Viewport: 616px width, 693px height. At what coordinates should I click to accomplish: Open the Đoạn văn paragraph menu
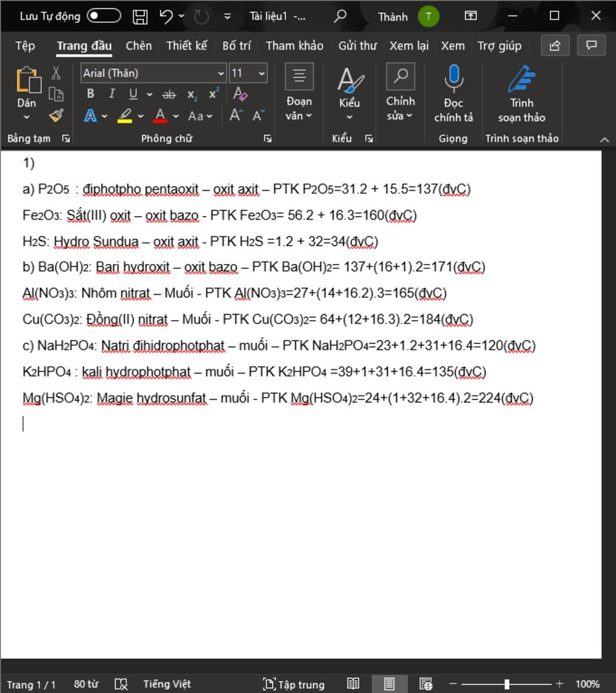[x=299, y=93]
